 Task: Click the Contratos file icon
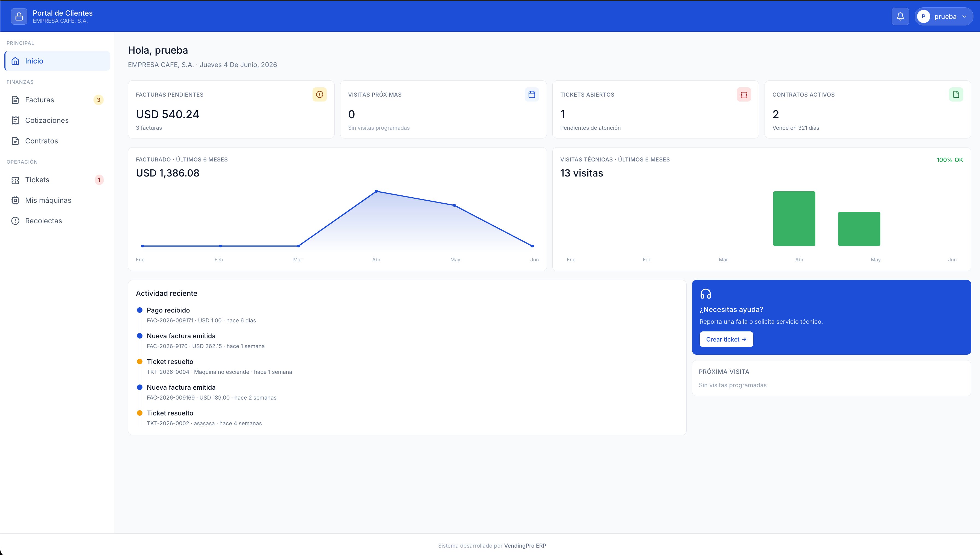[15, 141]
